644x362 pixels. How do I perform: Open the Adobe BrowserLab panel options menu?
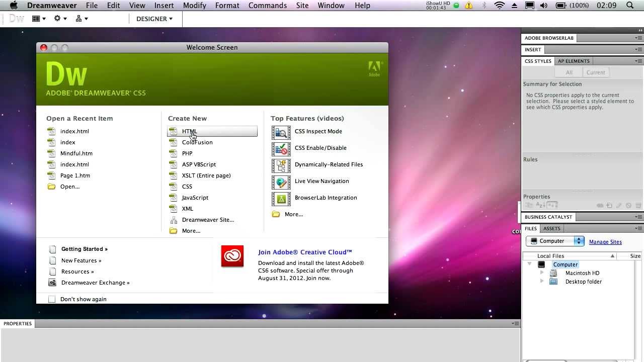(x=638, y=38)
